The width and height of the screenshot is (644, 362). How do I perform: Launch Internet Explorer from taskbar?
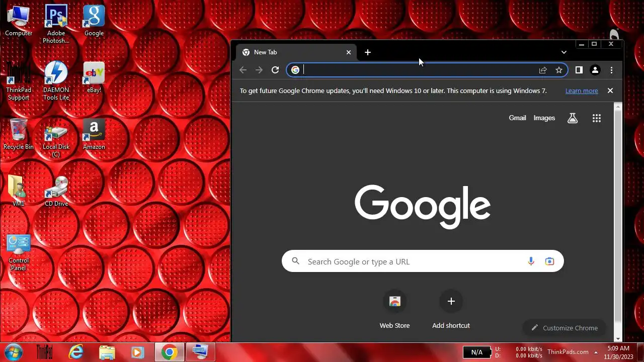coord(76,352)
